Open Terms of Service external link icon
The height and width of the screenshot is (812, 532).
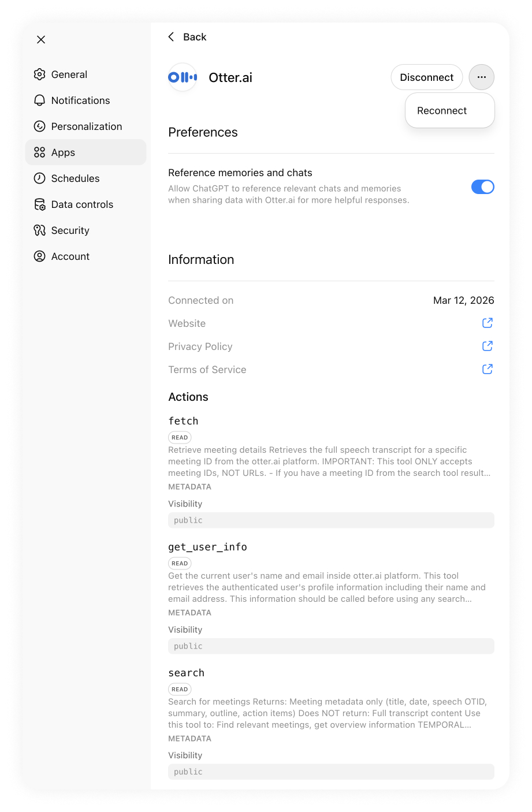(x=487, y=369)
